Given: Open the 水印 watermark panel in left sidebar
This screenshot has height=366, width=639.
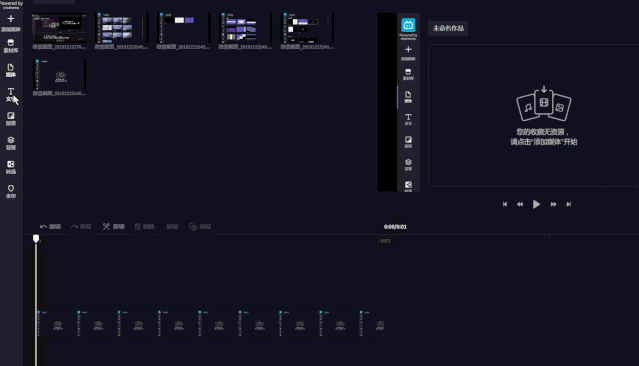Looking at the screenshot, I should pos(11,191).
